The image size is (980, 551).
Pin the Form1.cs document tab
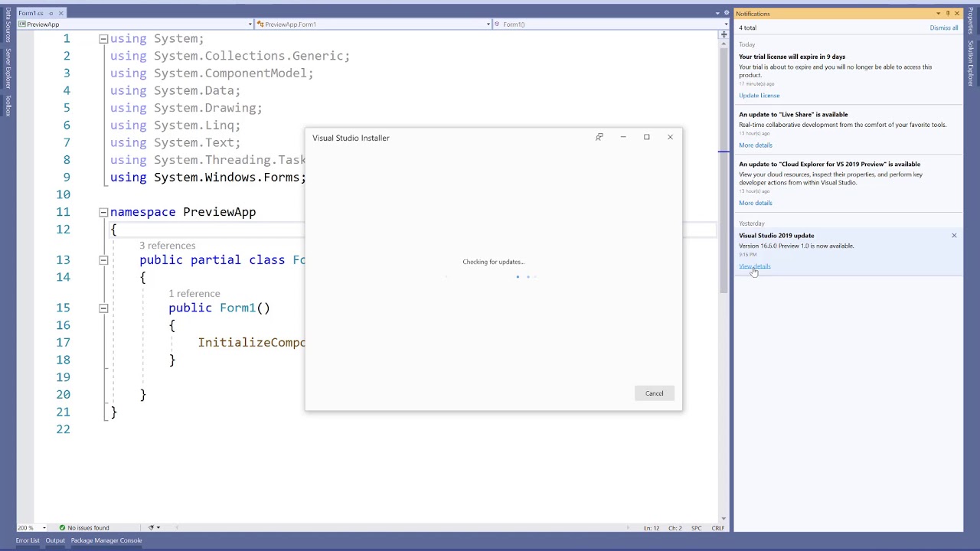51,13
